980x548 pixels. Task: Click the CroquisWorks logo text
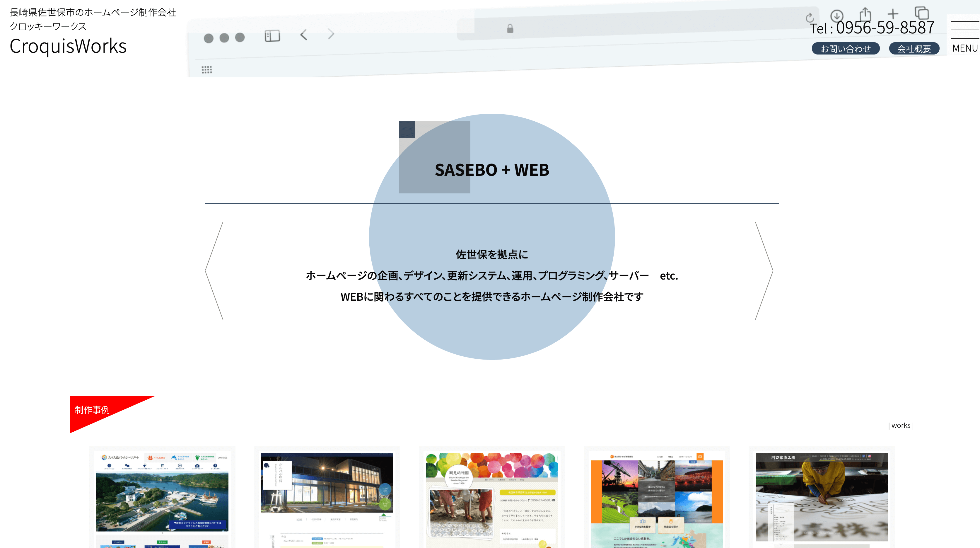(x=68, y=46)
